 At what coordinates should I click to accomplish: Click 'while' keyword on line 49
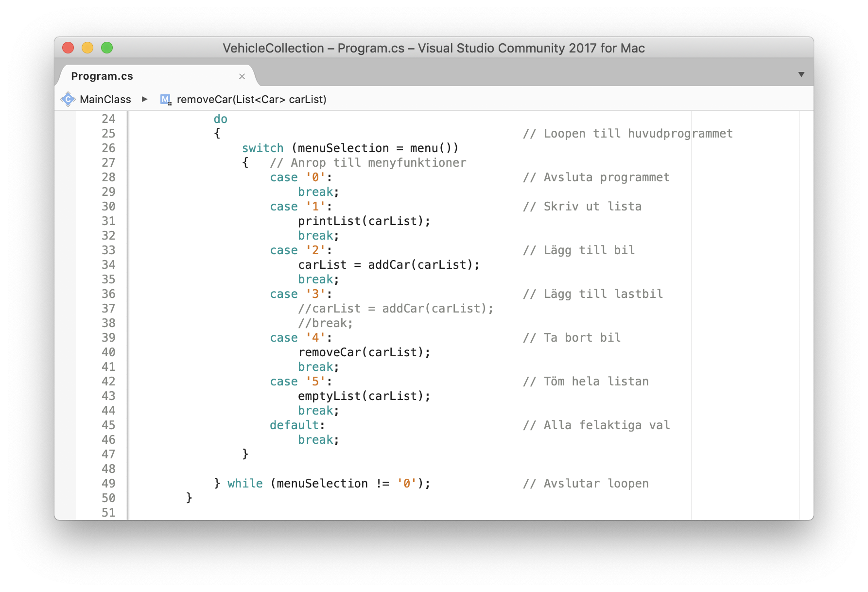[245, 484]
